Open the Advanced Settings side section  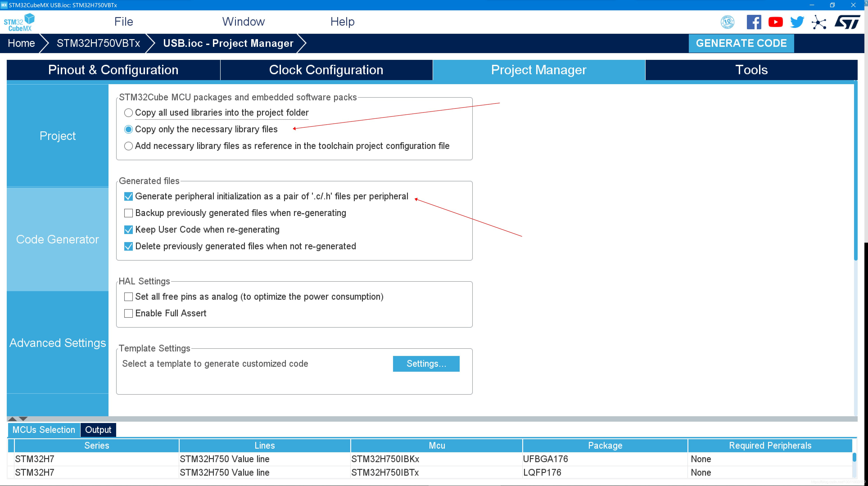pyautogui.click(x=58, y=343)
